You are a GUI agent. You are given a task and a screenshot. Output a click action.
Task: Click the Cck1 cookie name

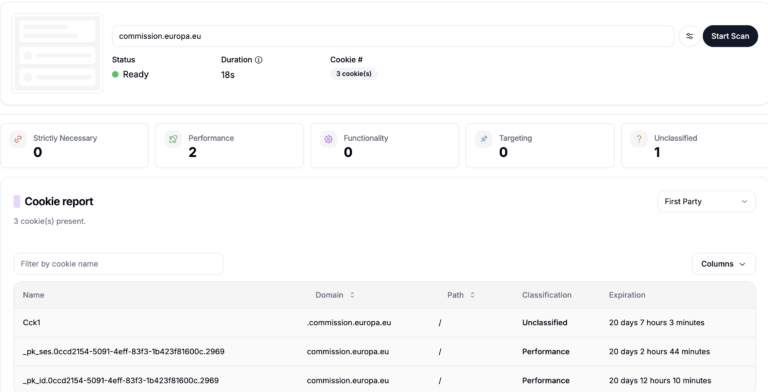click(31, 322)
